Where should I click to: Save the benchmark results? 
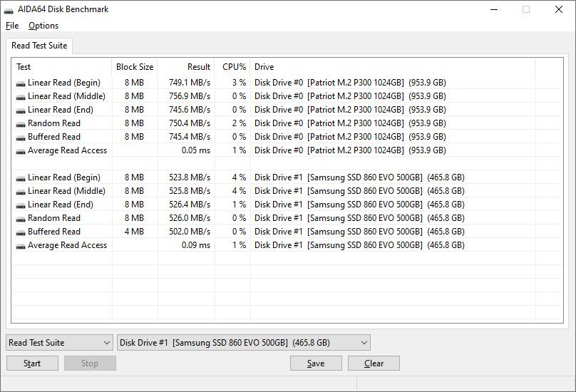(x=316, y=363)
